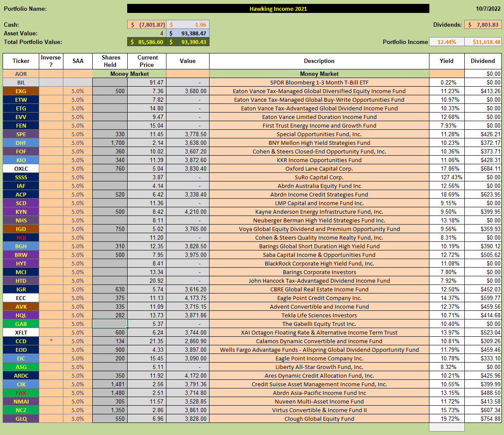
Task: Select the empty GAB shares held cell
Action: [110, 324]
